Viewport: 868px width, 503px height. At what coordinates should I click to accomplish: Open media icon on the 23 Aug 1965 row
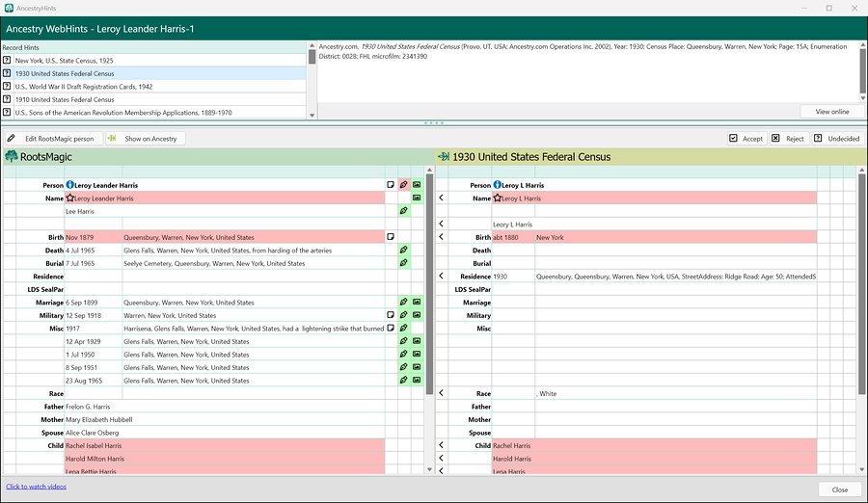coord(417,381)
